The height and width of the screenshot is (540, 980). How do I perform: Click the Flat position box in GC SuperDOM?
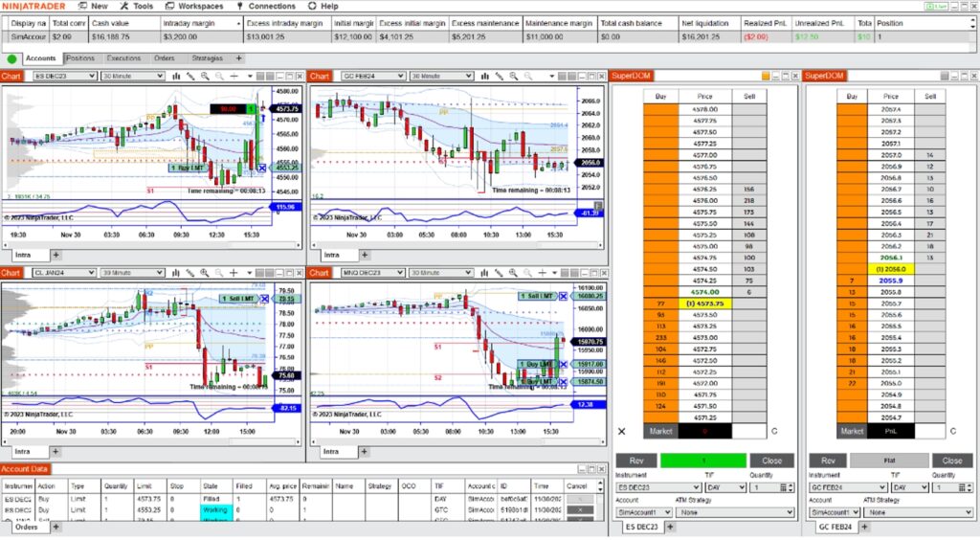click(x=889, y=461)
